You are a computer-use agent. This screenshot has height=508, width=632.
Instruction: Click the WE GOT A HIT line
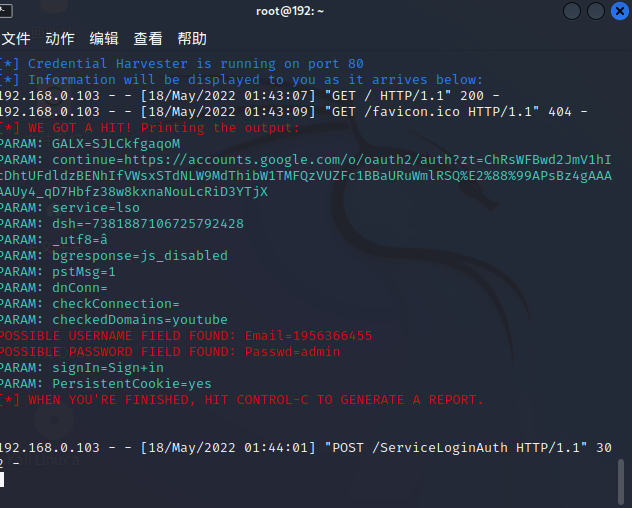point(150,128)
